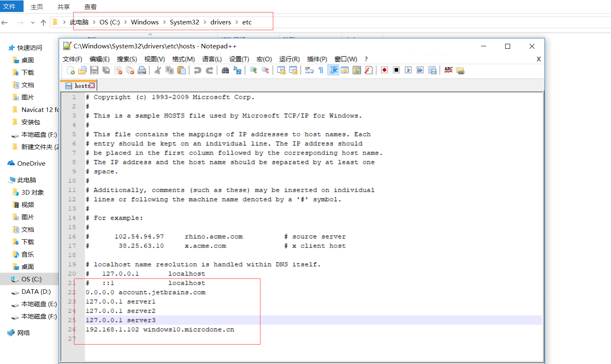Click the Close document toolbar icon
This screenshot has width=611, height=364.
118,70
